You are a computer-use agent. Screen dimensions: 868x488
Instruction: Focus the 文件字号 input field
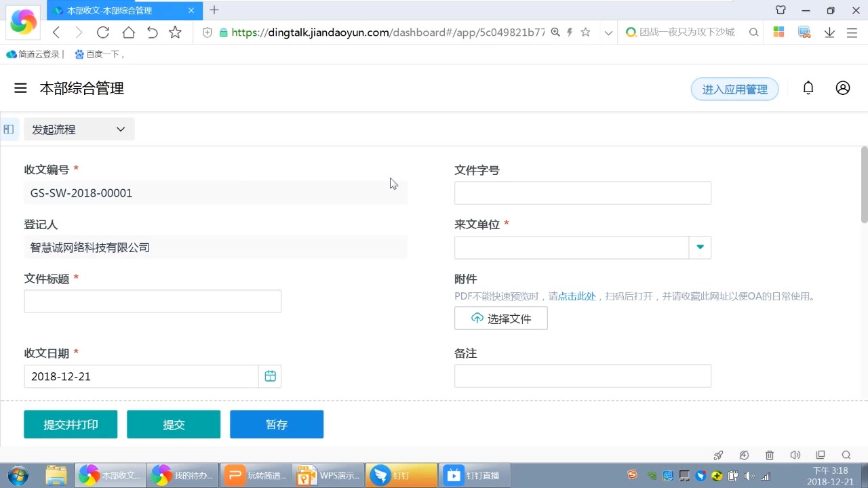[x=583, y=193]
